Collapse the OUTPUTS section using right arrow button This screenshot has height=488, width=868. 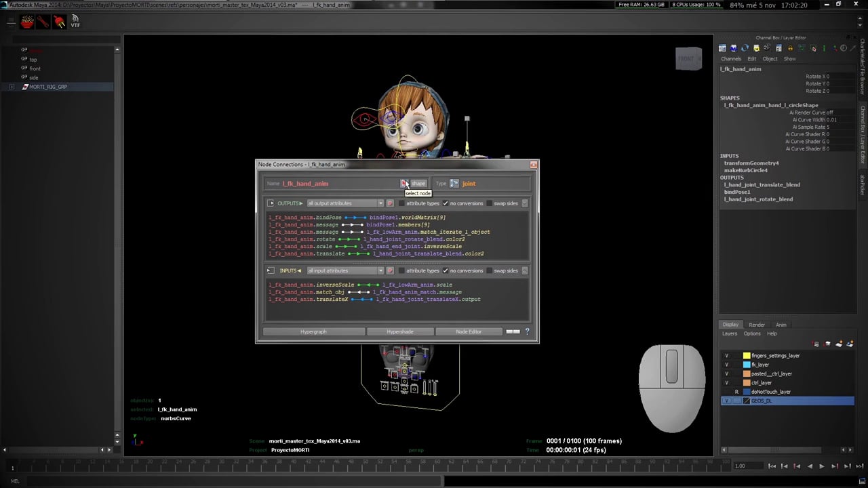525,203
